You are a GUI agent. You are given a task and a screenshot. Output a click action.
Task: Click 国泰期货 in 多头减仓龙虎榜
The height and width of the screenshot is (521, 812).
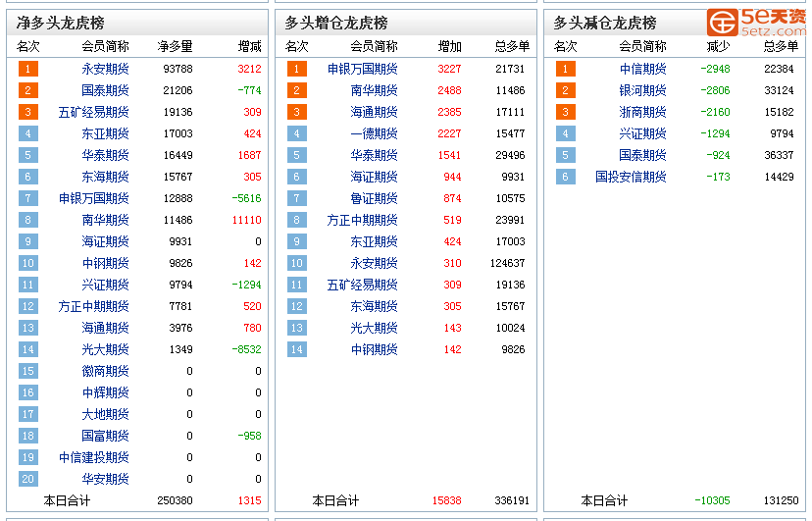pos(642,155)
